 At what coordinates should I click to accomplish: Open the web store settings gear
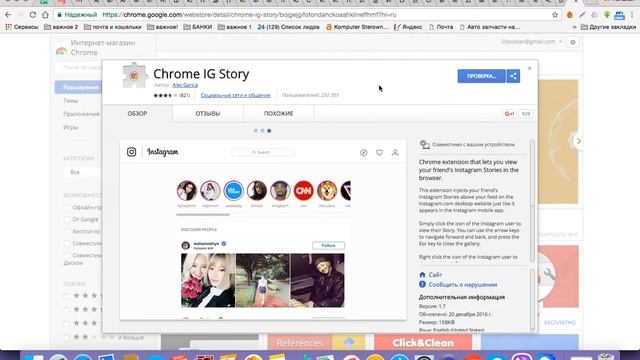click(573, 42)
